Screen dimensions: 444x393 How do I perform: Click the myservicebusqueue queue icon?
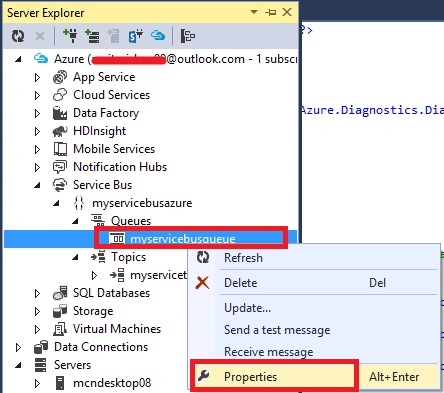click(x=117, y=238)
